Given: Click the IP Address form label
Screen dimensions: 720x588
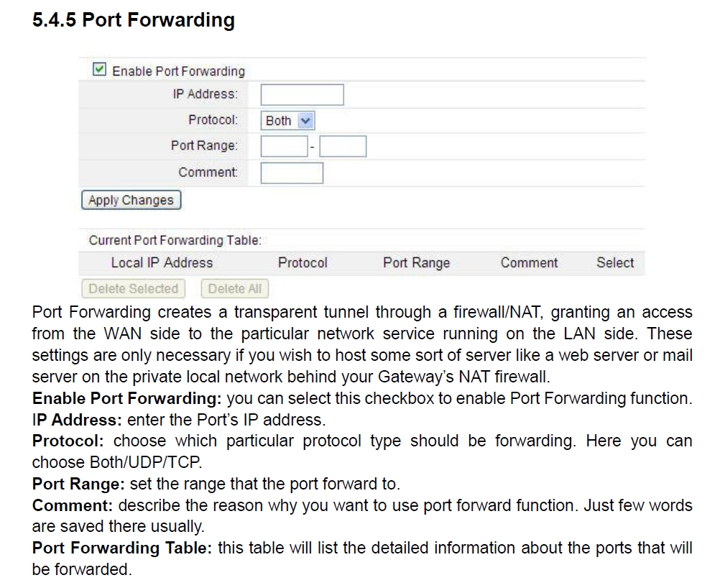Looking at the screenshot, I should click(206, 94).
